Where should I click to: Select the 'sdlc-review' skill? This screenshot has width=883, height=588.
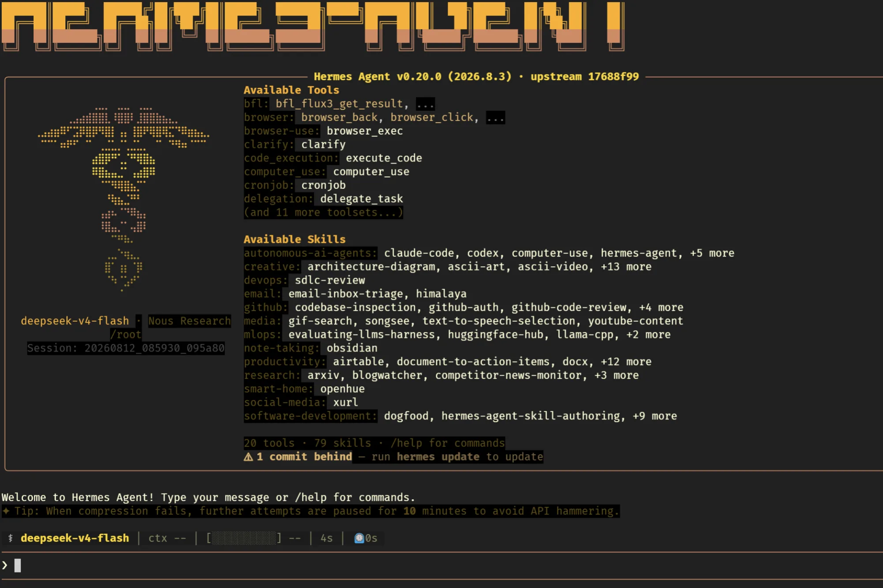point(330,280)
